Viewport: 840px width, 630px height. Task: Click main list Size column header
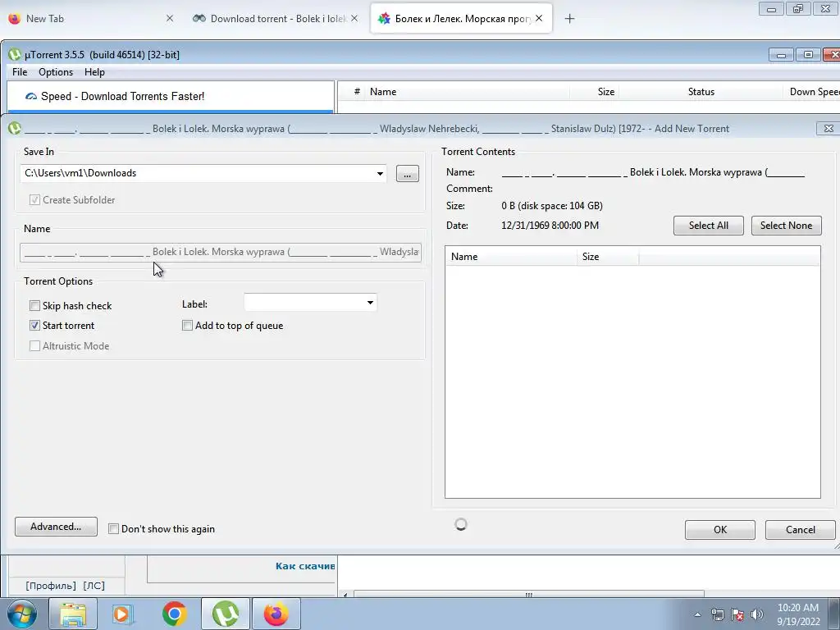coord(595,92)
